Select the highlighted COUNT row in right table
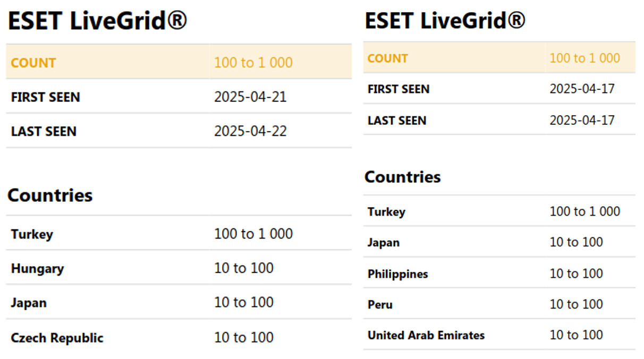Viewport: 644px width, 359px height. coord(499,58)
